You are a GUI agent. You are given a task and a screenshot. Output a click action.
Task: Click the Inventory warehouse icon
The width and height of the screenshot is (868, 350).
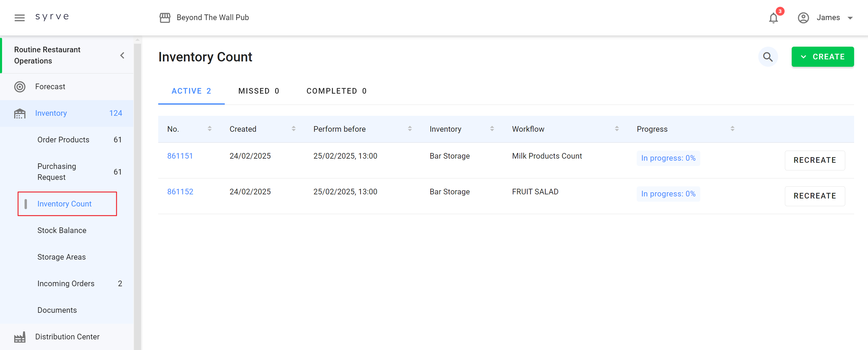tap(20, 113)
